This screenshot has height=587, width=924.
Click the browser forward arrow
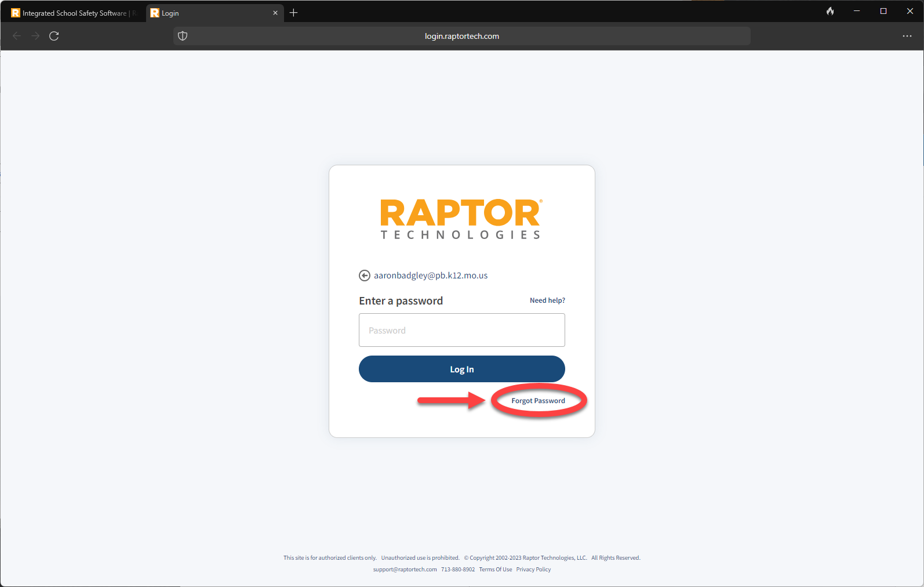[35, 36]
